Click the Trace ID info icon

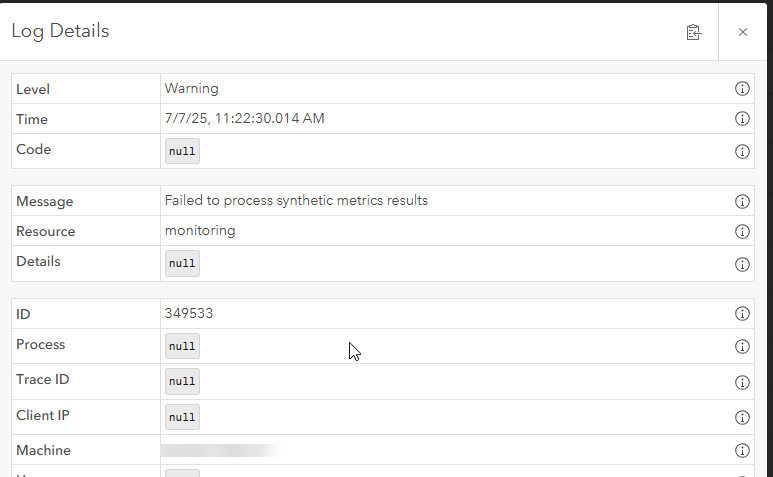click(x=742, y=382)
